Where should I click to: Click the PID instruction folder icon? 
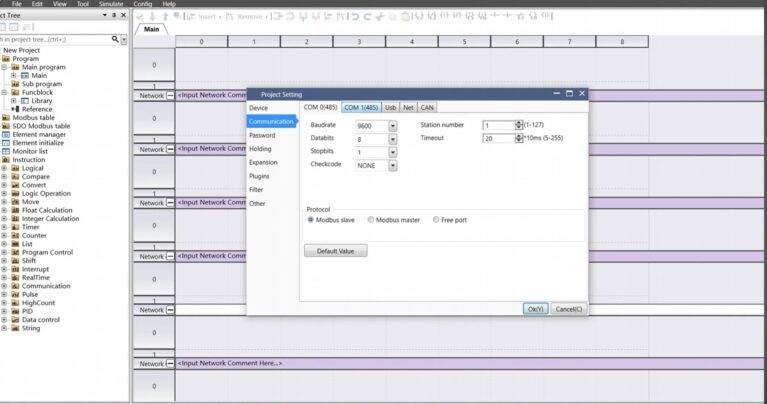tap(15, 311)
